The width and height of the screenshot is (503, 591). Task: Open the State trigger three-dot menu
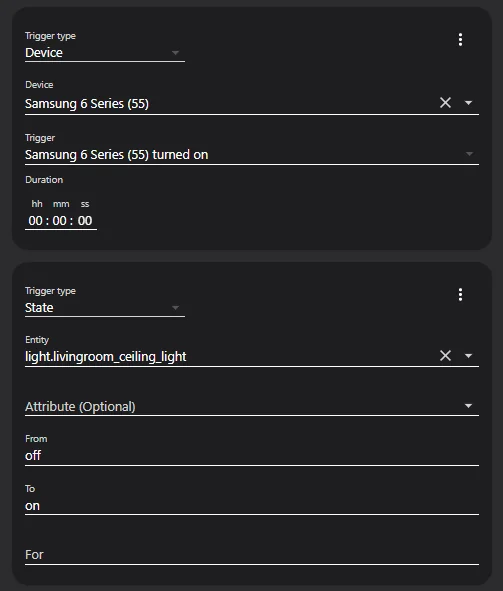460,295
